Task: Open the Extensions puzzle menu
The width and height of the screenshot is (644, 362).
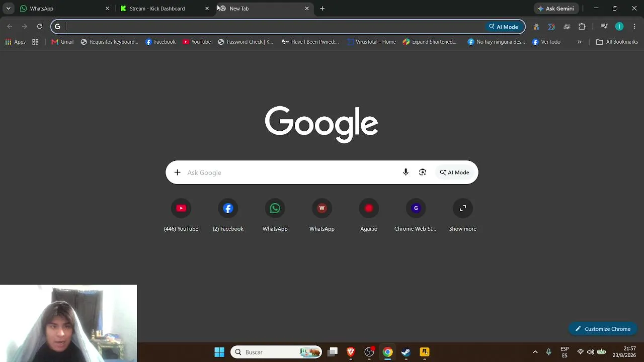Action: [582, 27]
